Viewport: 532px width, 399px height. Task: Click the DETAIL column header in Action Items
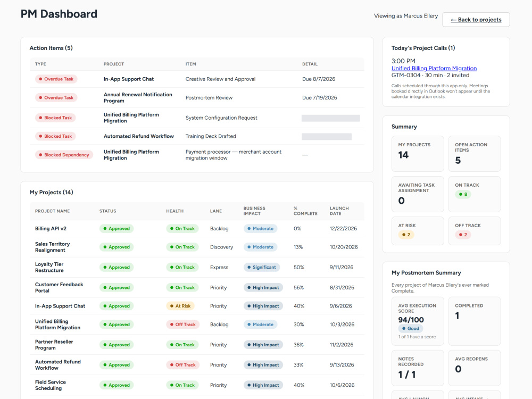click(310, 64)
